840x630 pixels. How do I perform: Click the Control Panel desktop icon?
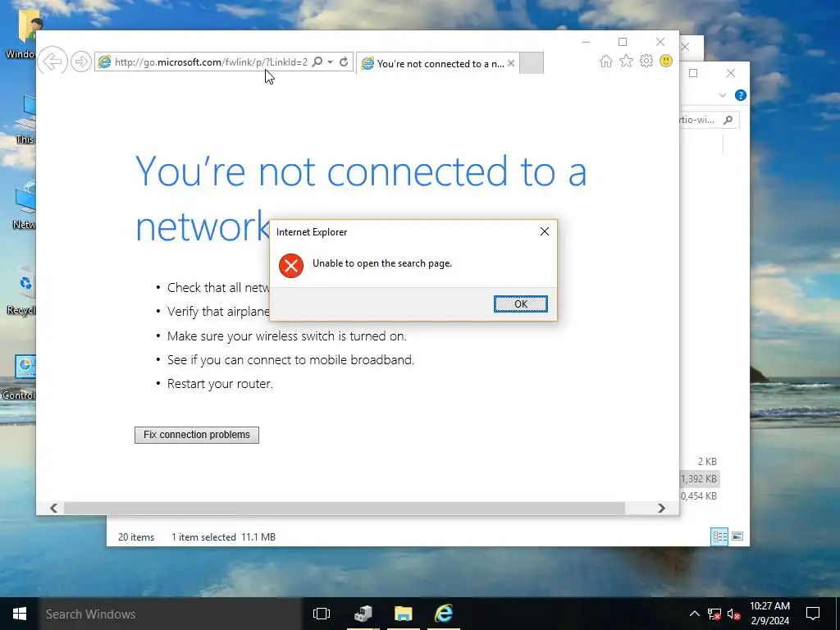pyautogui.click(x=19, y=377)
